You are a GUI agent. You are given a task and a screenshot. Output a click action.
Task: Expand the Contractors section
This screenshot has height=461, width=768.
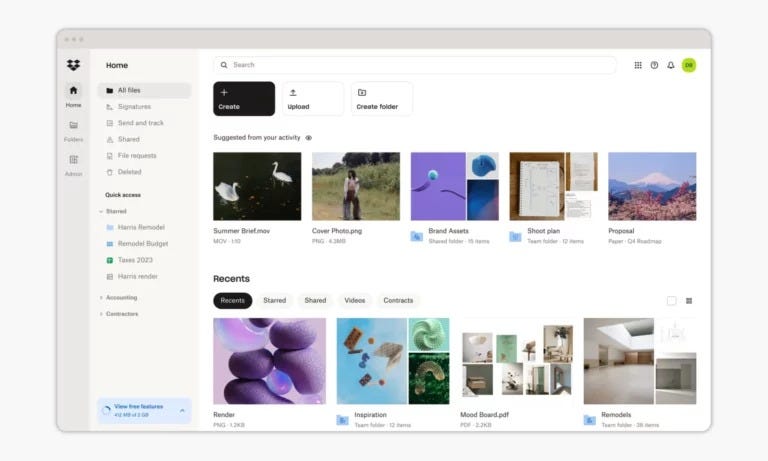101,314
